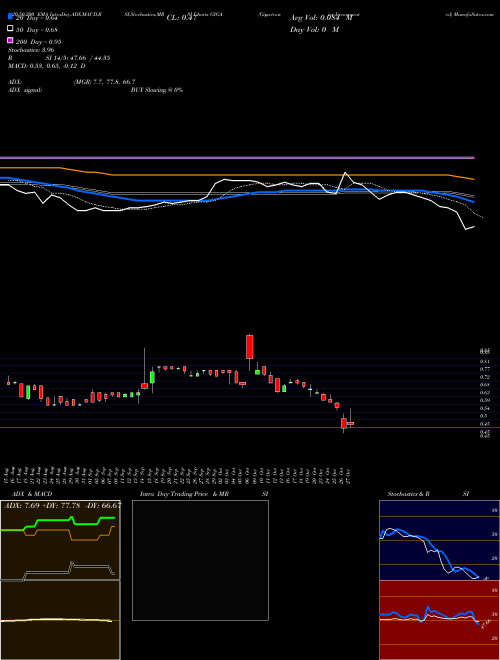Click the lowest red candlestick near the orange line
The width and height of the screenshot is (500, 660).
click(x=344, y=423)
